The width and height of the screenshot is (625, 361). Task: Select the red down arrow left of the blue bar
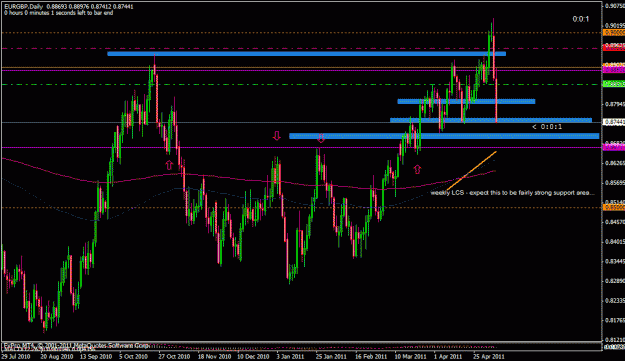(276, 136)
